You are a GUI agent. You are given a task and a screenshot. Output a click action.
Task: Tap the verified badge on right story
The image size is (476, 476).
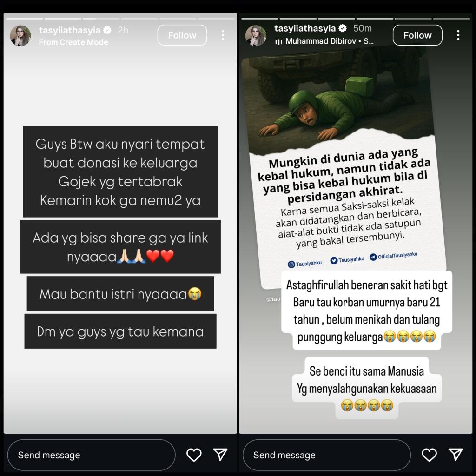pyautogui.click(x=343, y=28)
